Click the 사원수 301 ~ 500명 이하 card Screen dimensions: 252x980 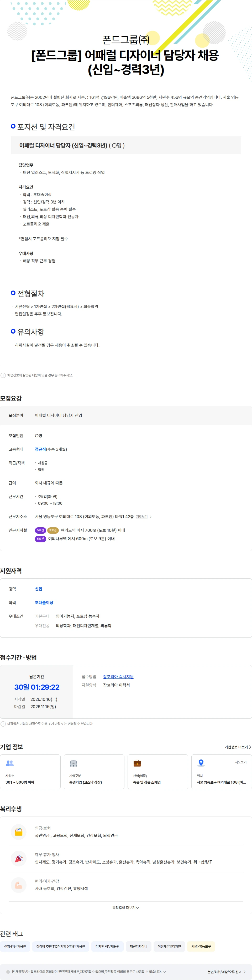point(30,772)
